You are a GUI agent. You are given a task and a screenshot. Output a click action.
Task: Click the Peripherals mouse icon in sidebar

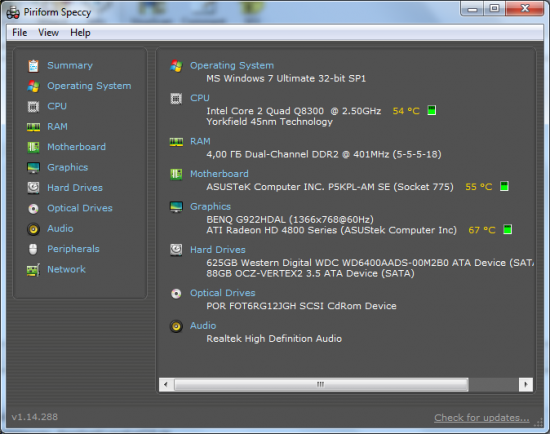pos(33,249)
